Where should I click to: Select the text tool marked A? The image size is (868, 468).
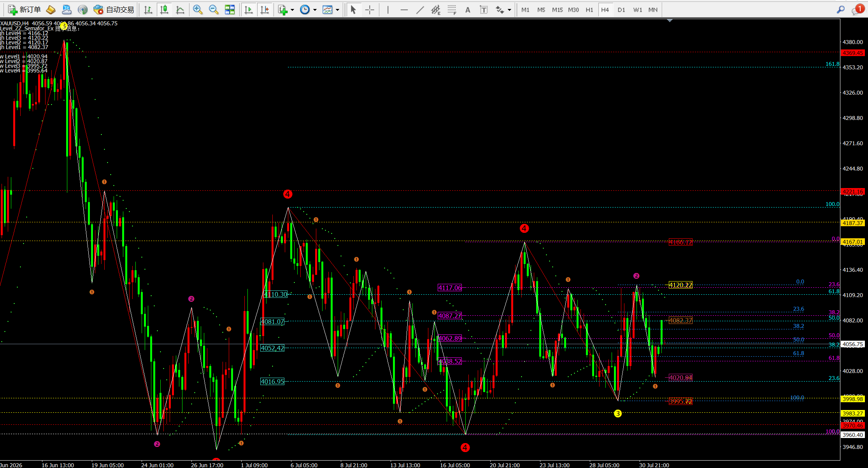coord(468,10)
